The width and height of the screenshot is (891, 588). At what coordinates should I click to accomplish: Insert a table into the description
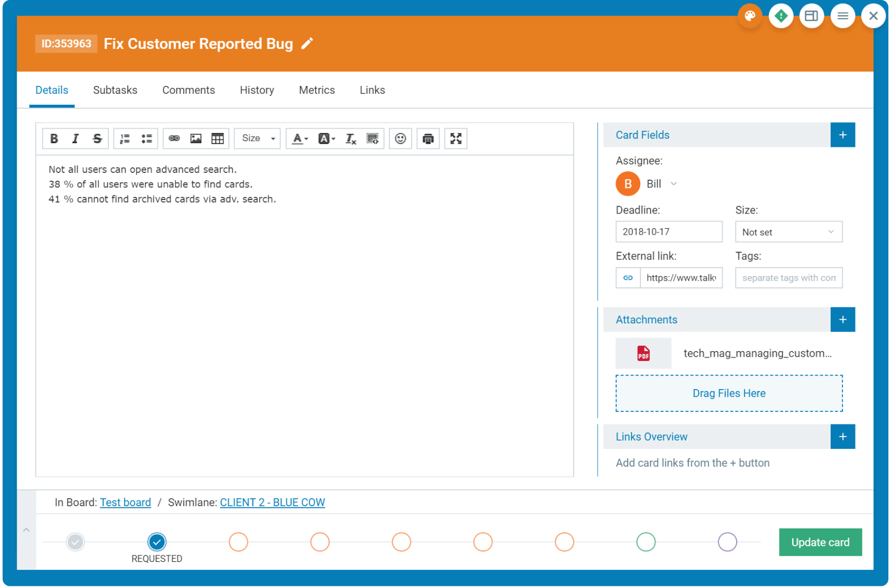217,139
